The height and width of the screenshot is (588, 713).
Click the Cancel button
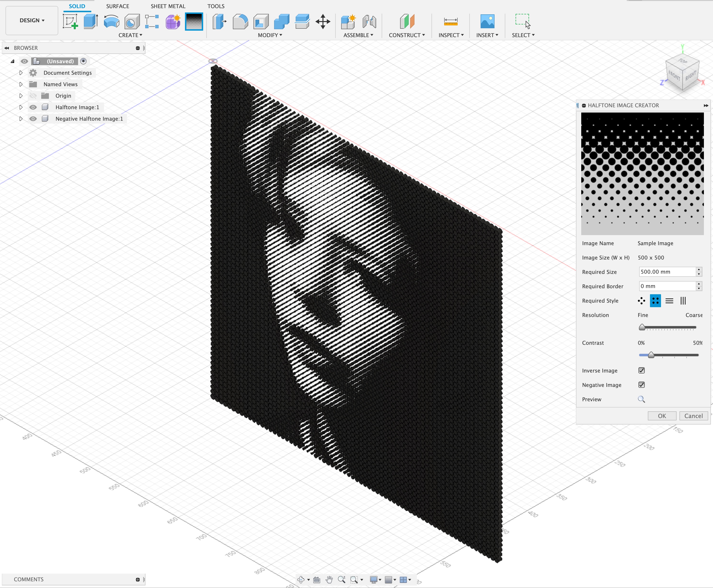[693, 416]
